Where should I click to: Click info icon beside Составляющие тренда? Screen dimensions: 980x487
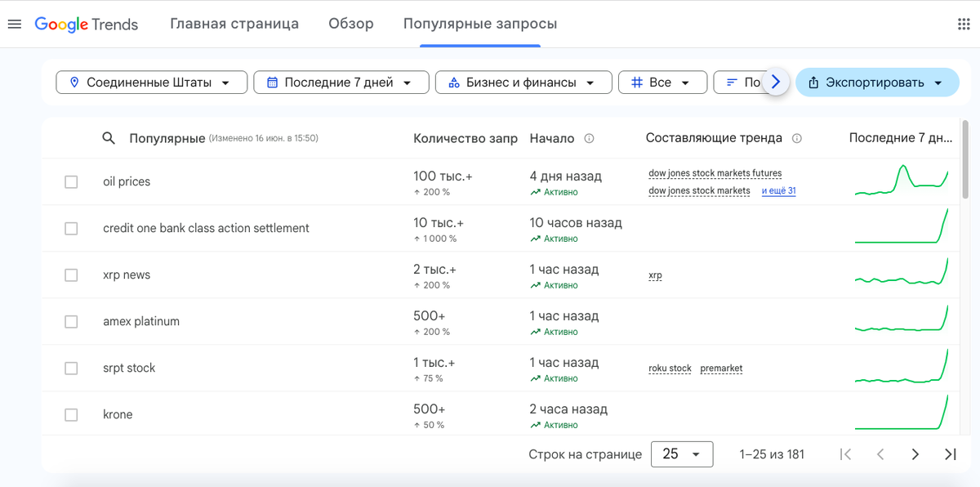point(797,139)
